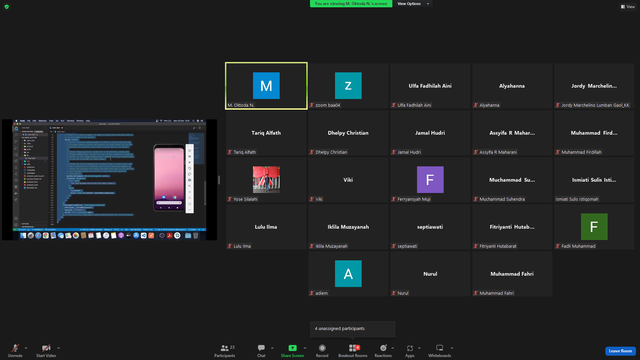Open audio options caret beside Unmute
This screenshot has height=360, width=640.
(26, 348)
